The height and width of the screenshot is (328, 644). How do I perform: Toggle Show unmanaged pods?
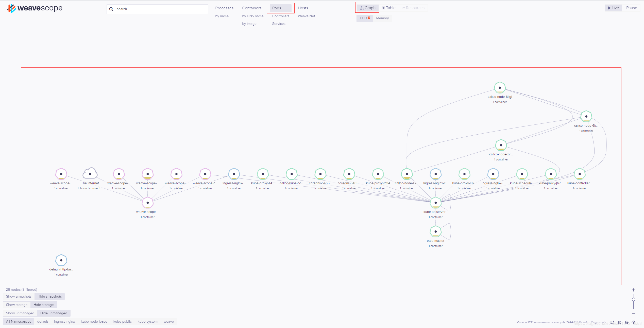click(20, 313)
